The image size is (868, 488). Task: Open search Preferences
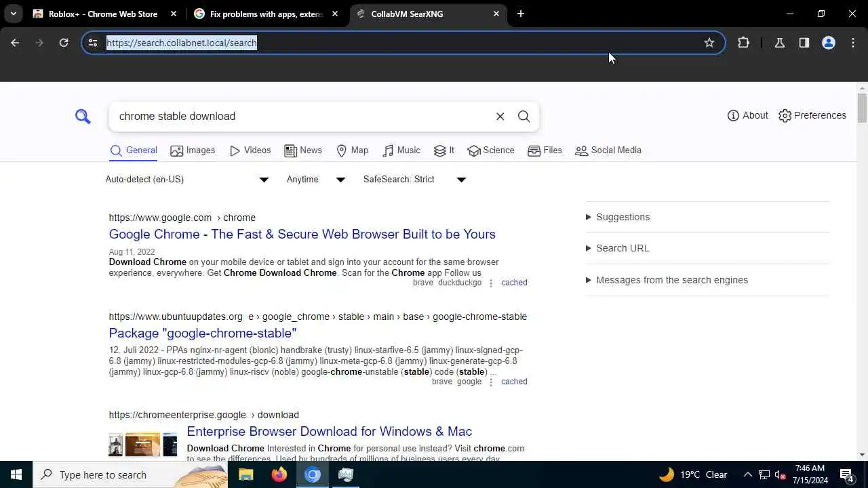tap(812, 115)
